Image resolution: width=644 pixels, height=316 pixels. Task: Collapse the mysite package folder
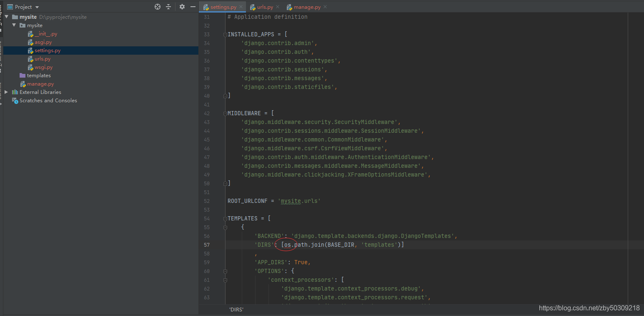[x=14, y=25]
